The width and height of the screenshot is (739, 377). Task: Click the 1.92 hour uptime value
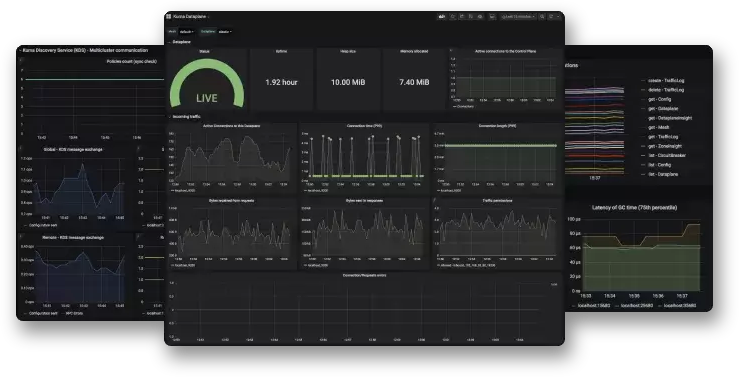(x=281, y=82)
